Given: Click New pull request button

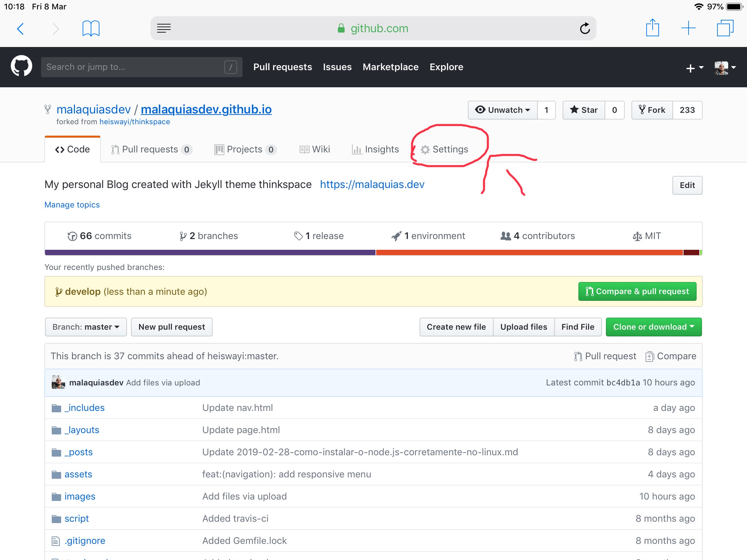Looking at the screenshot, I should 172,327.
